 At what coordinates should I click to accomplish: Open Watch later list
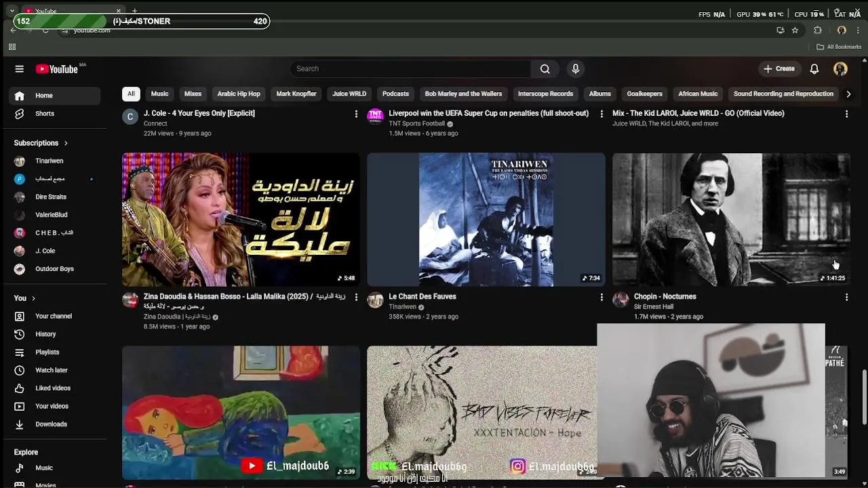point(56,370)
